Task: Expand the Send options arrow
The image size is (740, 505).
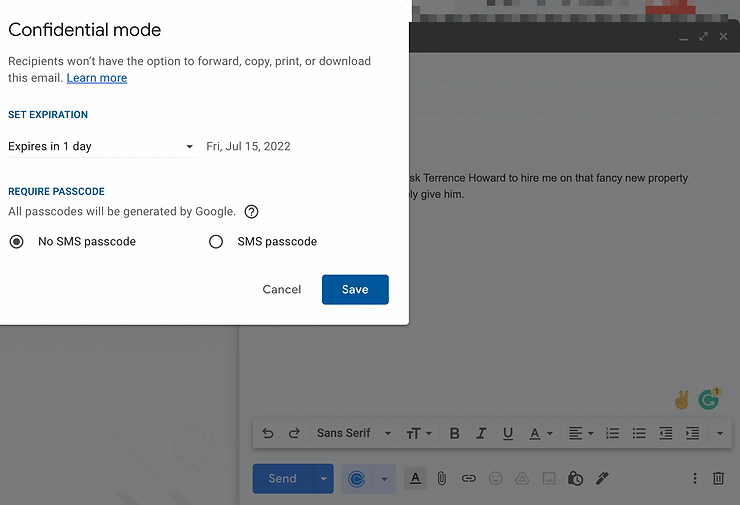Action: [324, 479]
